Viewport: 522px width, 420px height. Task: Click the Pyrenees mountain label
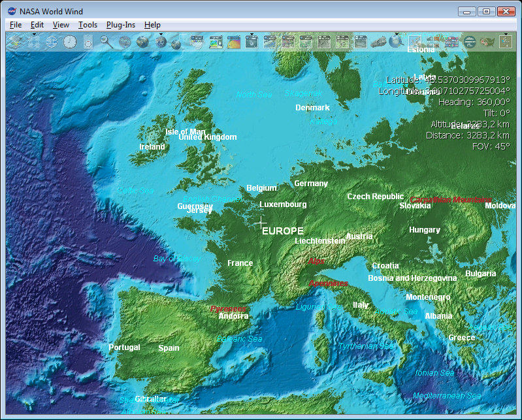(x=228, y=309)
